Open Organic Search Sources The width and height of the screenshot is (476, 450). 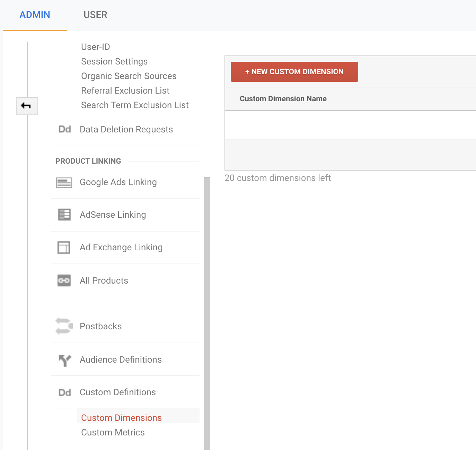coord(129,76)
